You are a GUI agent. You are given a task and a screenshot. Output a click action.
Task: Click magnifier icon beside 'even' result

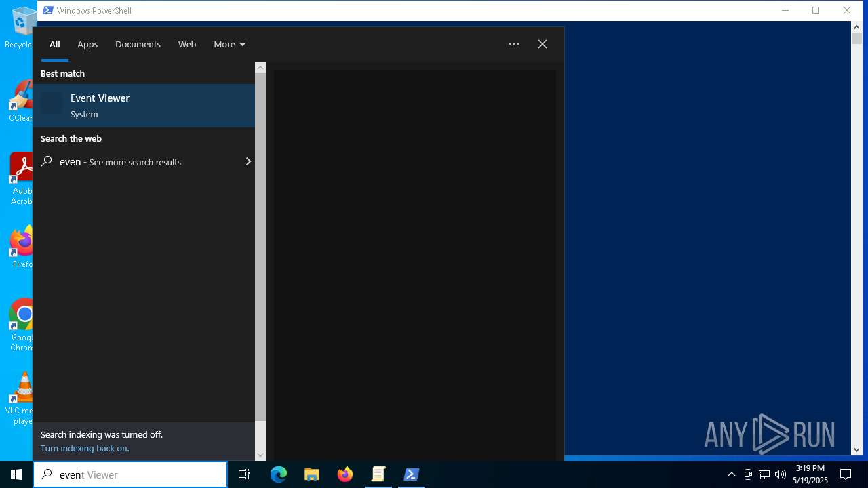(x=47, y=161)
